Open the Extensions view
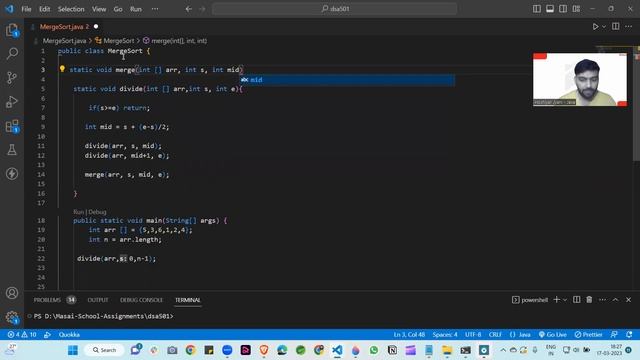This screenshot has height=360, width=640. coord(12,126)
